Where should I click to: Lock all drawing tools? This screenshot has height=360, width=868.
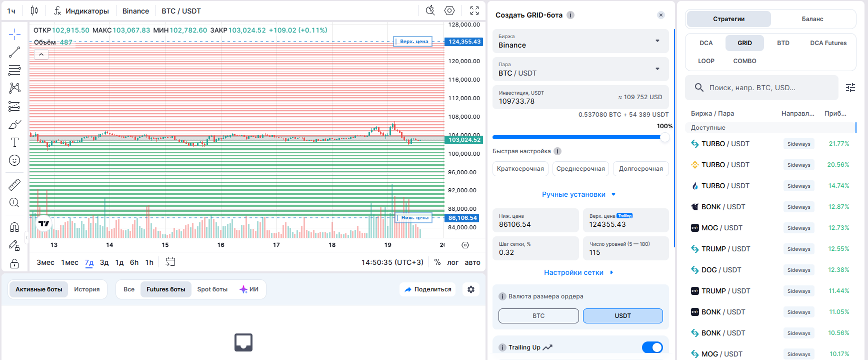(x=14, y=263)
